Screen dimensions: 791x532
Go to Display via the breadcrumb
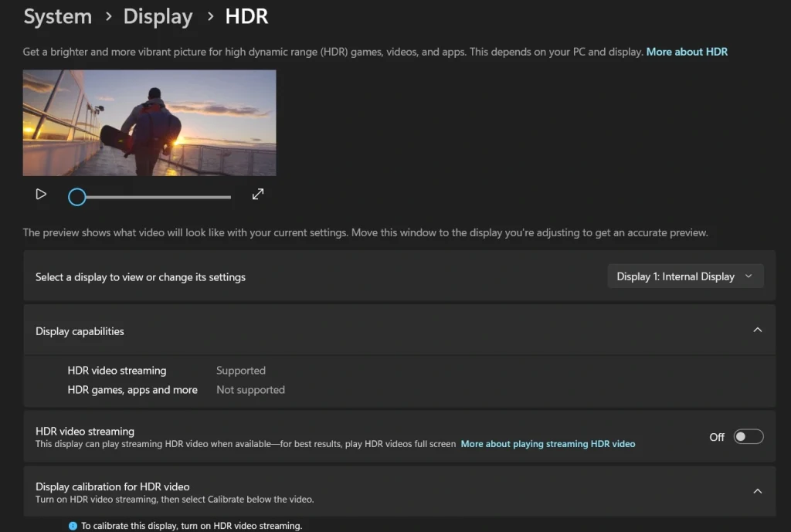point(158,16)
